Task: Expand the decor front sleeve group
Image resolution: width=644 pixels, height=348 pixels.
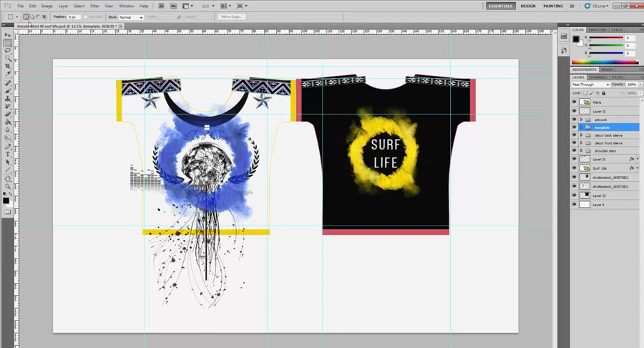Action: point(581,143)
